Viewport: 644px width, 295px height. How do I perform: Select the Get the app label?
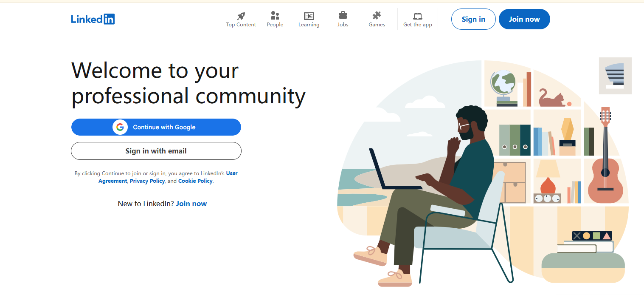(x=418, y=25)
